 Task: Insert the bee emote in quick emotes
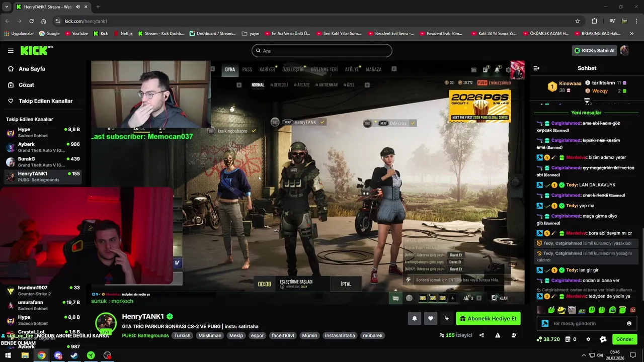click(561, 310)
